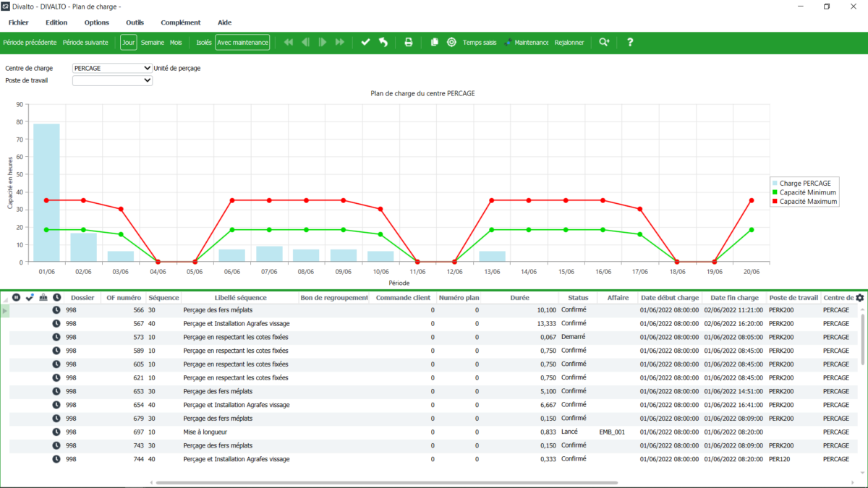Open table settings gear icon

click(x=859, y=297)
